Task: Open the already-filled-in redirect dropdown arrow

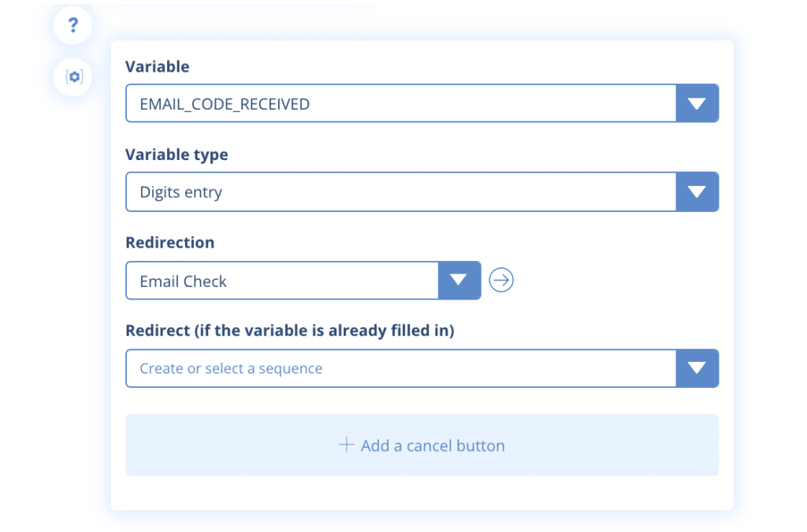Action: (x=697, y=368)
